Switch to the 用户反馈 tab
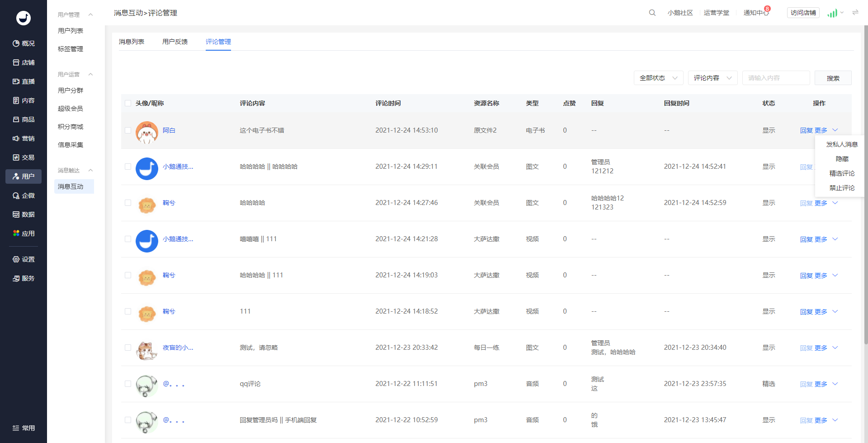 [x=175, y=42]
